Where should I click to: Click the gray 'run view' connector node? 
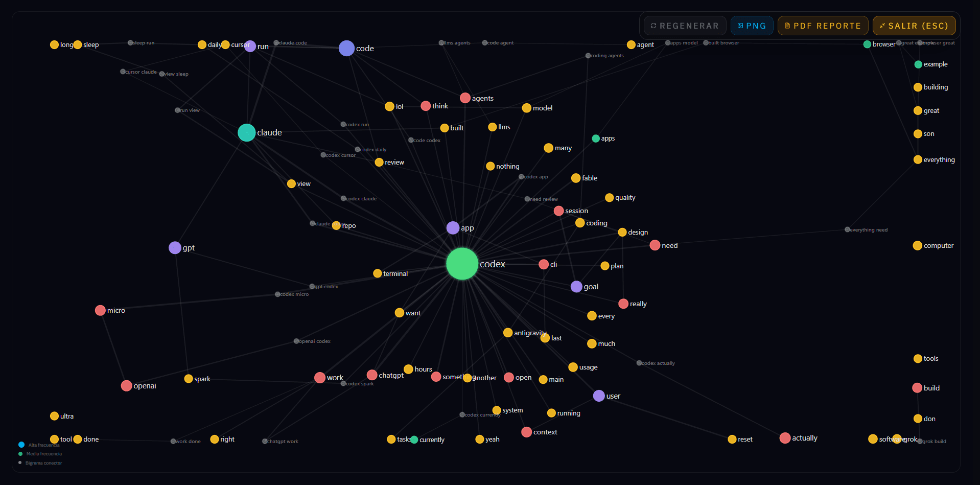[x=177, y=110]
